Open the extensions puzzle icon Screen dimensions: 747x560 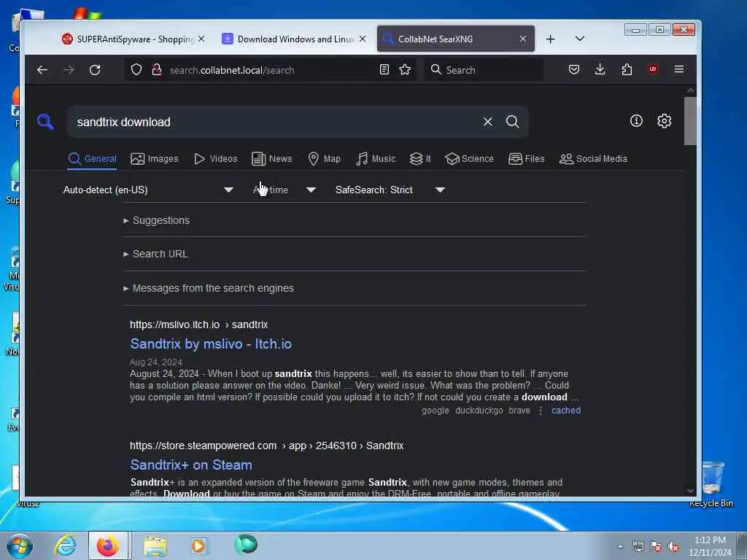pyautogui.click(x=627, y=69)
